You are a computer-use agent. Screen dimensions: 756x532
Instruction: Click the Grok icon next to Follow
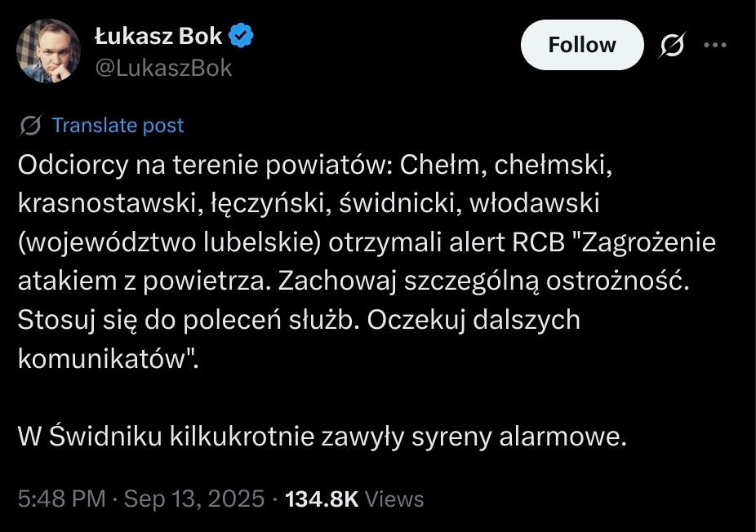672,46
